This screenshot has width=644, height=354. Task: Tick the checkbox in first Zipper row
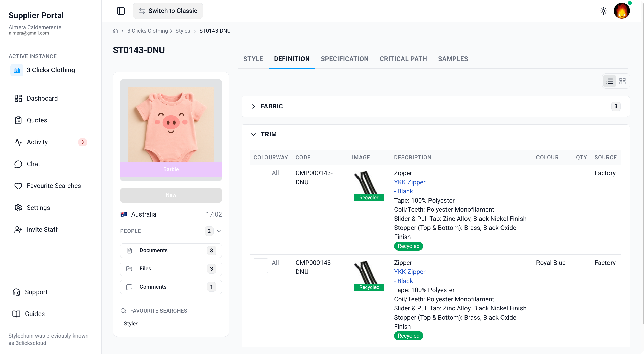coord(261,176)
